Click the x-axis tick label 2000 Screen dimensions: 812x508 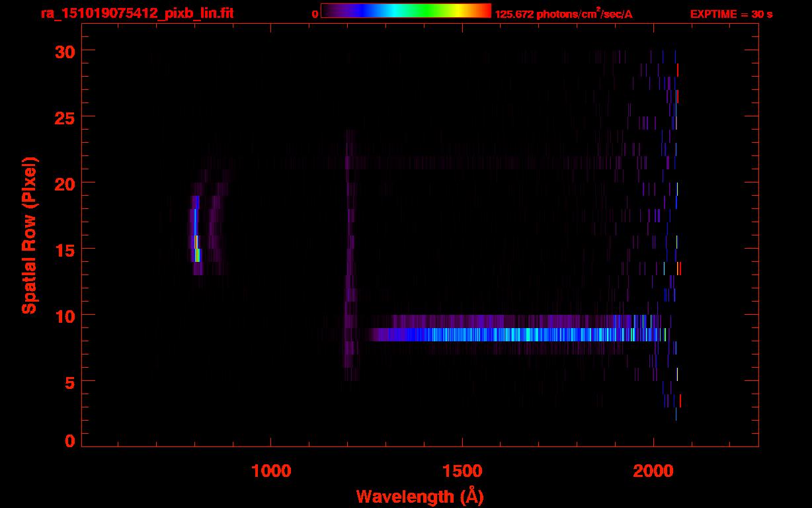pyautogui.click(x=653, y=471)
